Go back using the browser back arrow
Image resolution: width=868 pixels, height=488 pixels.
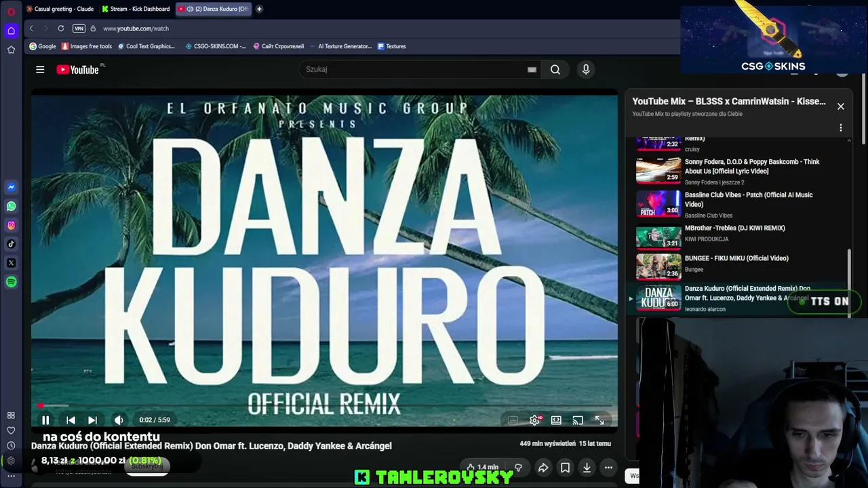click(x=31, y=28)
